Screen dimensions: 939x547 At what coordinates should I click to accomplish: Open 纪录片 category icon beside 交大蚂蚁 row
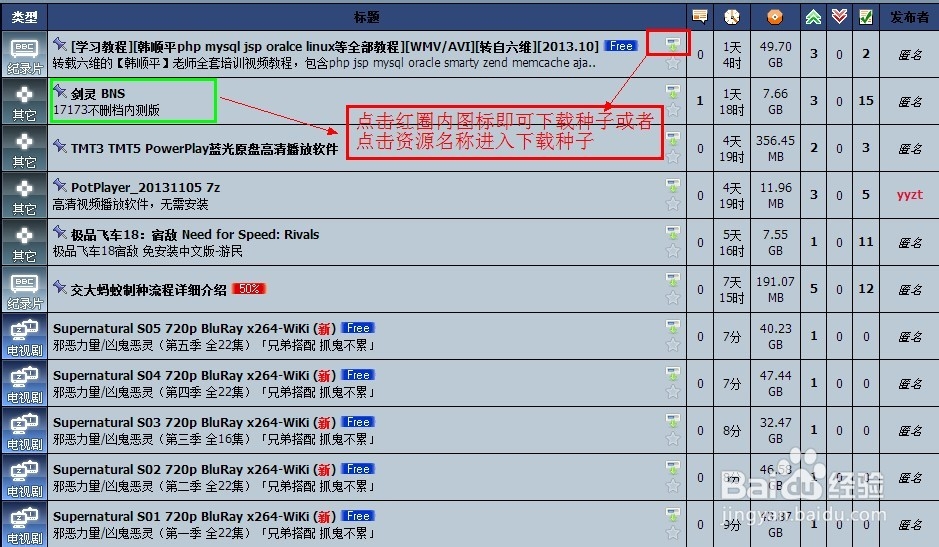(x=24, y=289)
